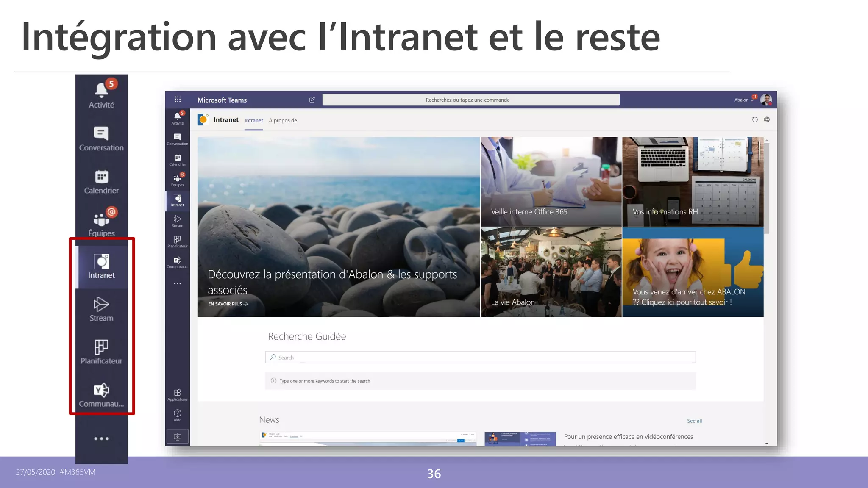Click Intranet in the Teams window rail
Screen dimensions: 868x488
point(178,201)
